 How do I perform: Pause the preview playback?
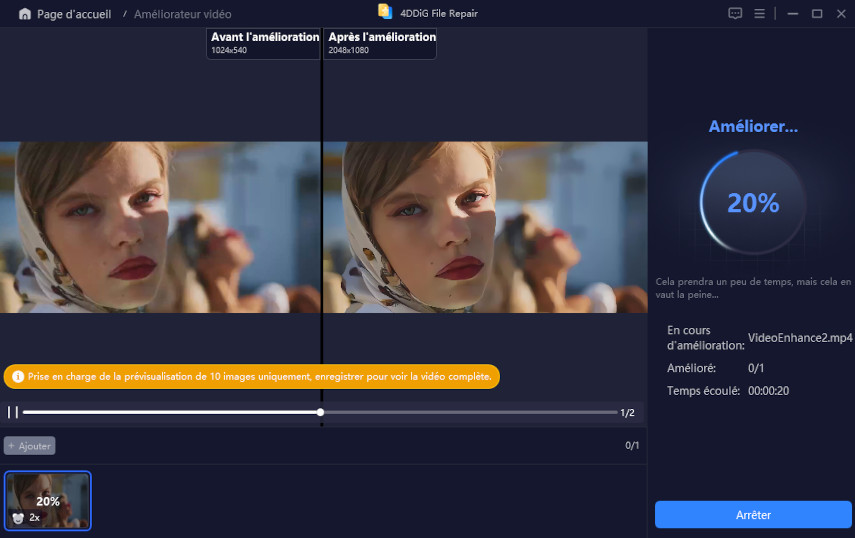[13, 412]
